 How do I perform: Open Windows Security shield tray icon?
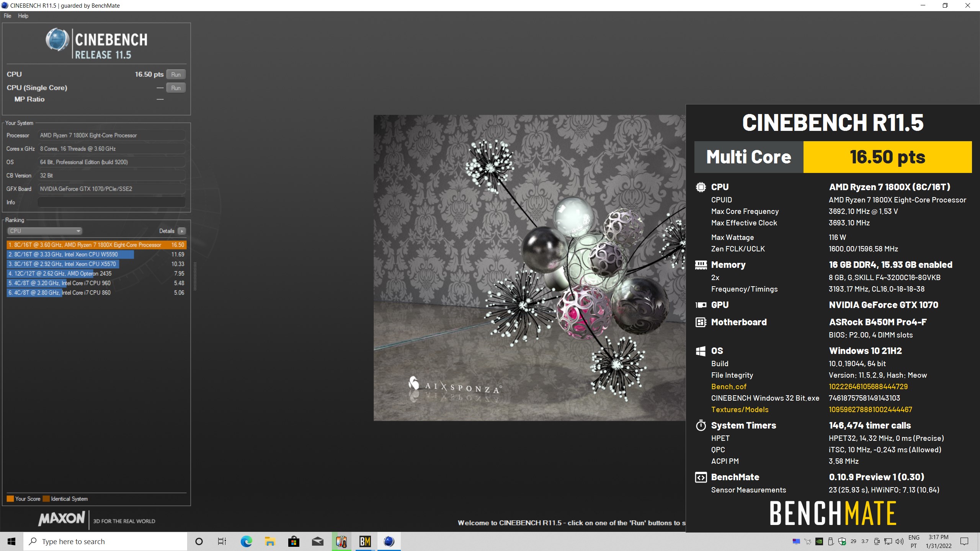[842, 541]
